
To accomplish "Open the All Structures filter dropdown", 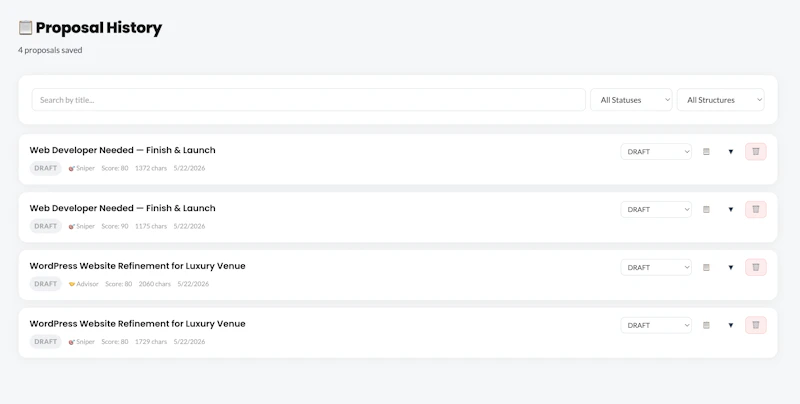I will 720,100.
